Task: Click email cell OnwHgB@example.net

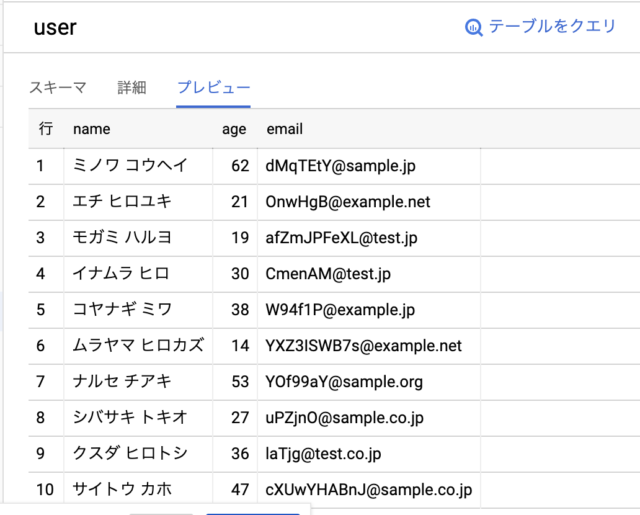Action: click(x=348, y=202)
